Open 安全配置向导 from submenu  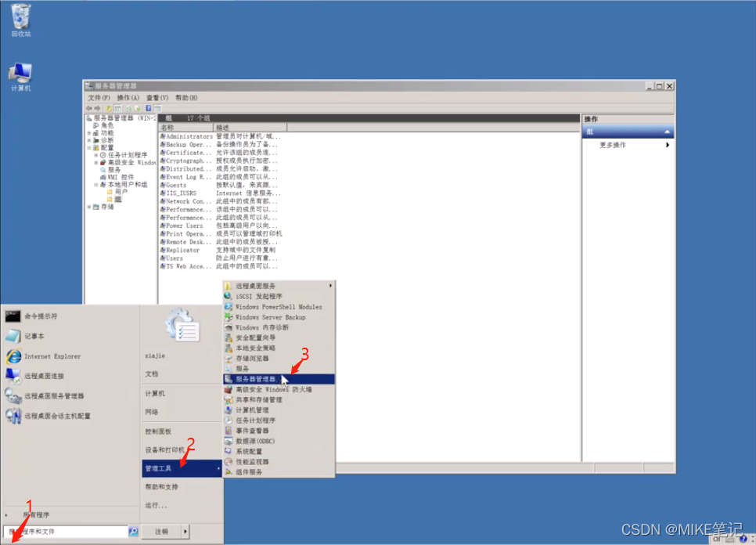279,337
